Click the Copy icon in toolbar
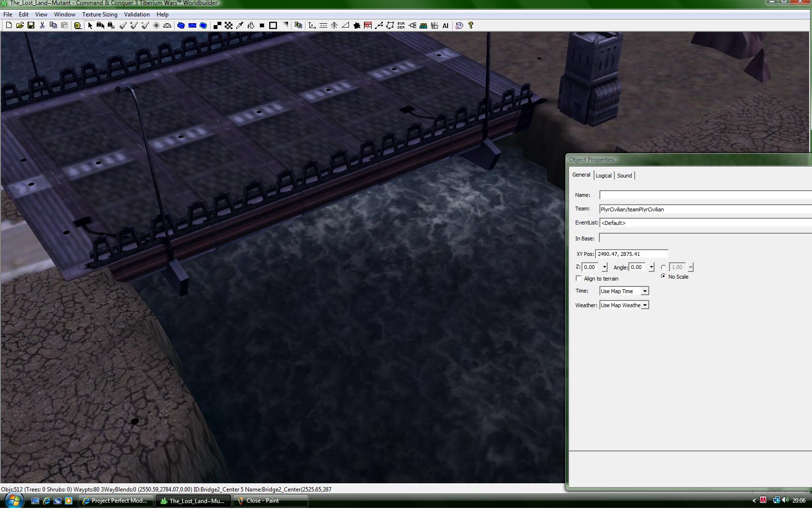 [x=53, y=25]
